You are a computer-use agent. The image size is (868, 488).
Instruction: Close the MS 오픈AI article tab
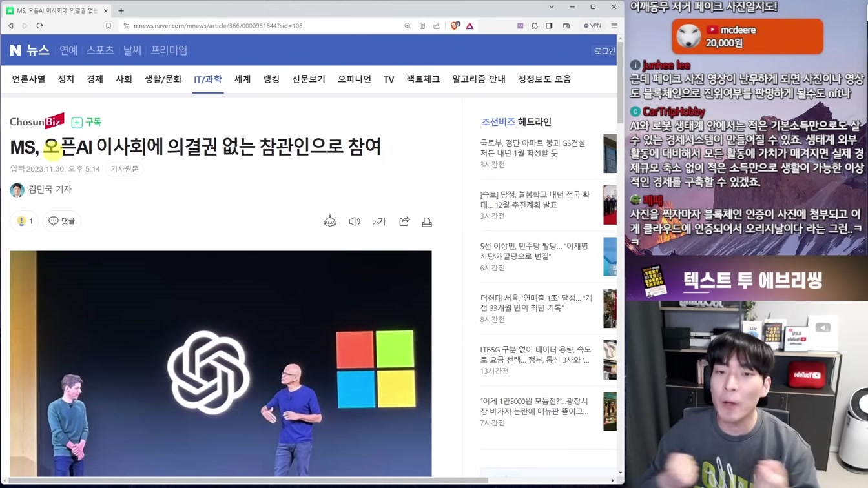(x=106, y=10)
